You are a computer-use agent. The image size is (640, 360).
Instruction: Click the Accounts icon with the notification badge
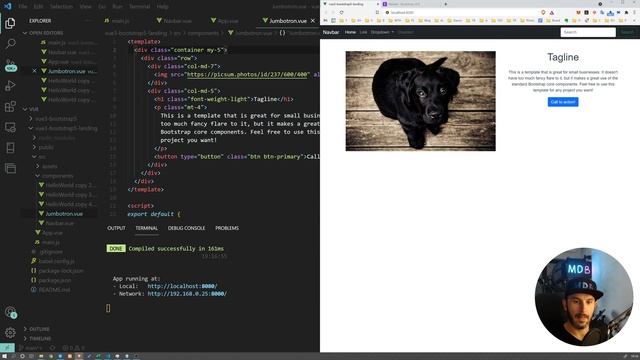pyautogui.click(x=11, y=313)
